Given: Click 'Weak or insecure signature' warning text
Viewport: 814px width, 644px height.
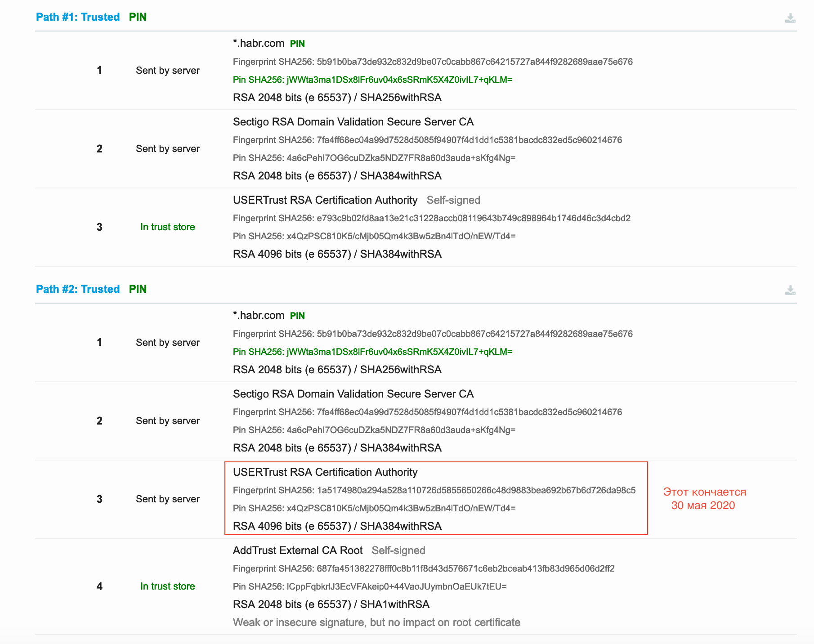Looking at the screenshot, I should coord(376,622).
